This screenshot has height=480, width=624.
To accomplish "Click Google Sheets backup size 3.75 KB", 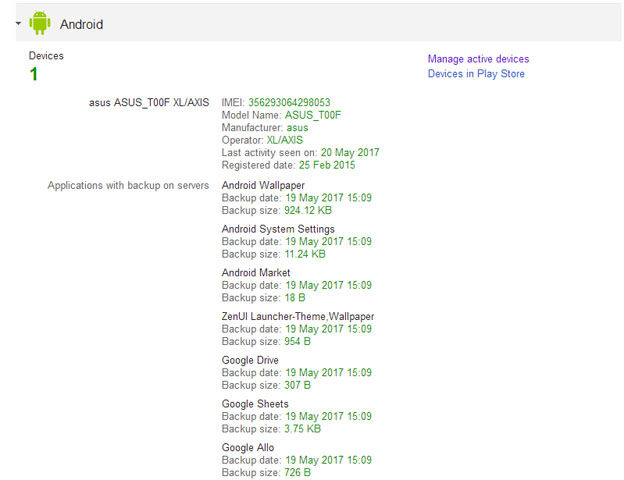I will pyautogui.click(x=302, y=429).
